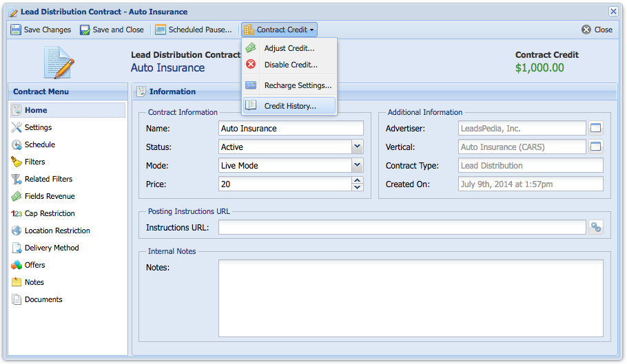Click the Contract Credit coins icon
This screenshot has width=627, height=364.
coord(249,30)
